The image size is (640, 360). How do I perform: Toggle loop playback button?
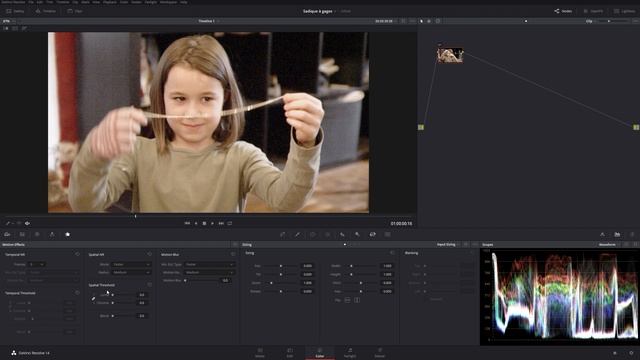[x=230, y=223]
